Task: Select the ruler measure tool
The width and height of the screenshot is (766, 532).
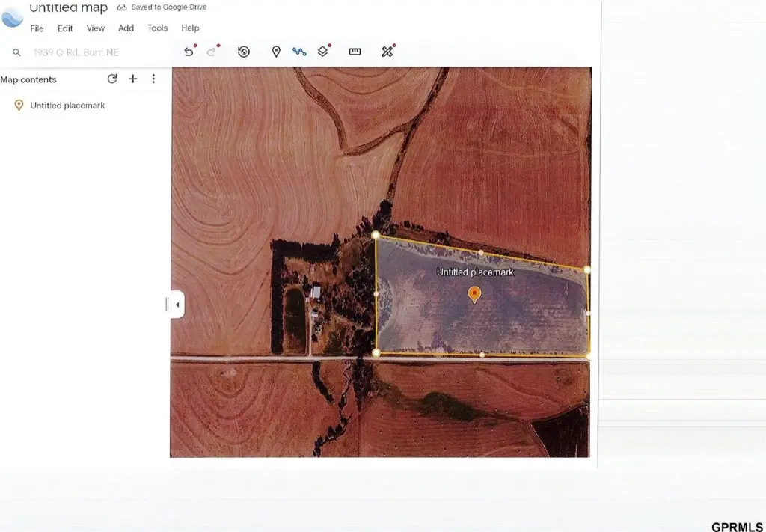Action: (355, 52)
